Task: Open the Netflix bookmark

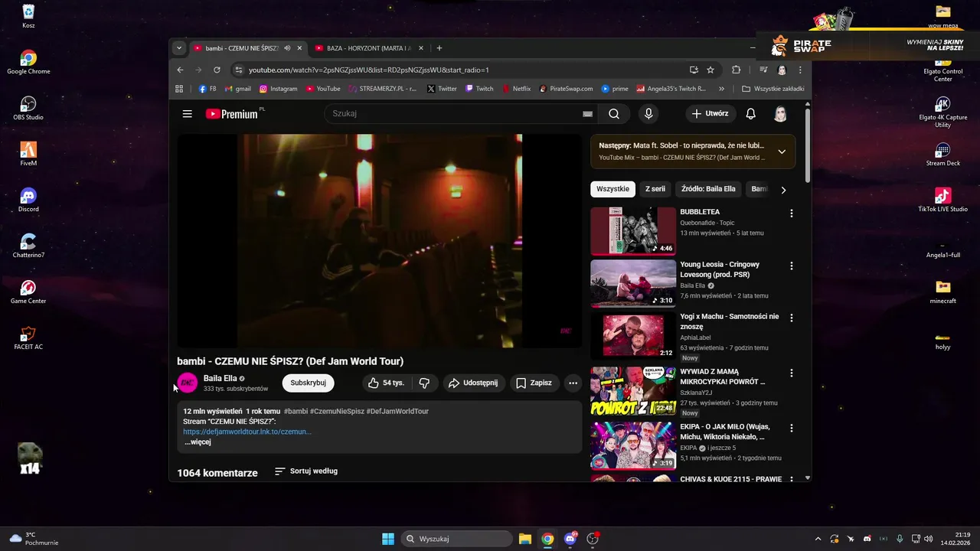Action: point(517,89)
